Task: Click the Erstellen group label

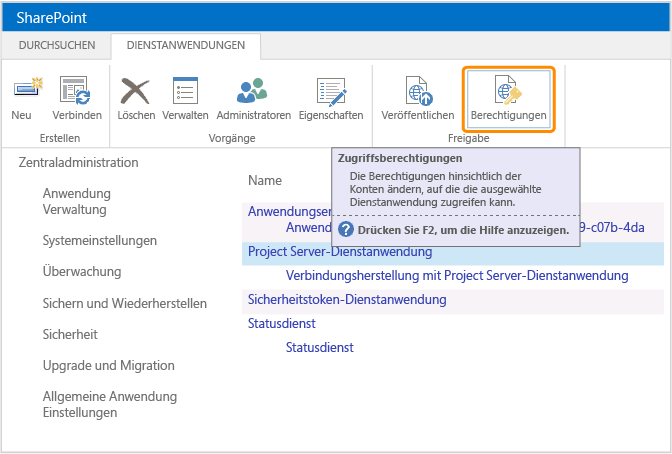Action: (x=60, y=138)
